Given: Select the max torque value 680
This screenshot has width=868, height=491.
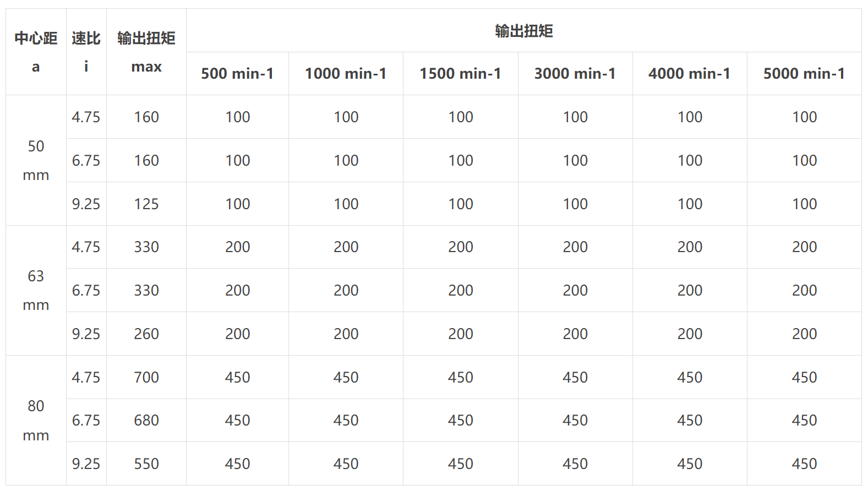Looking at the screenshot, I should point(146,420).
